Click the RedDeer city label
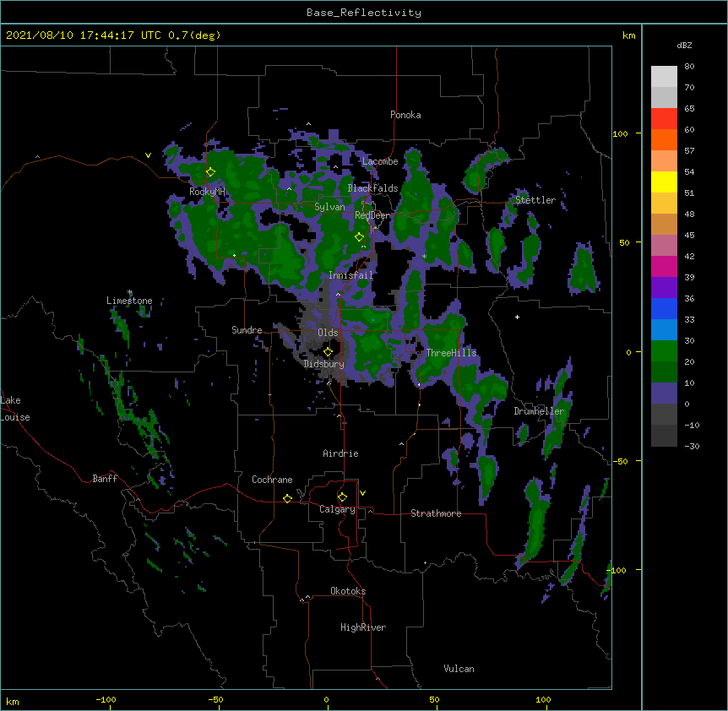Viewport: 728px width, 711px height. [x=372, y=215]
